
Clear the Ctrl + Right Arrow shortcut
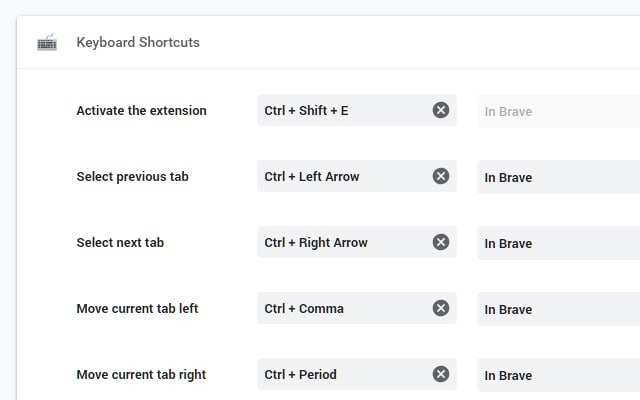click(441, 242)
